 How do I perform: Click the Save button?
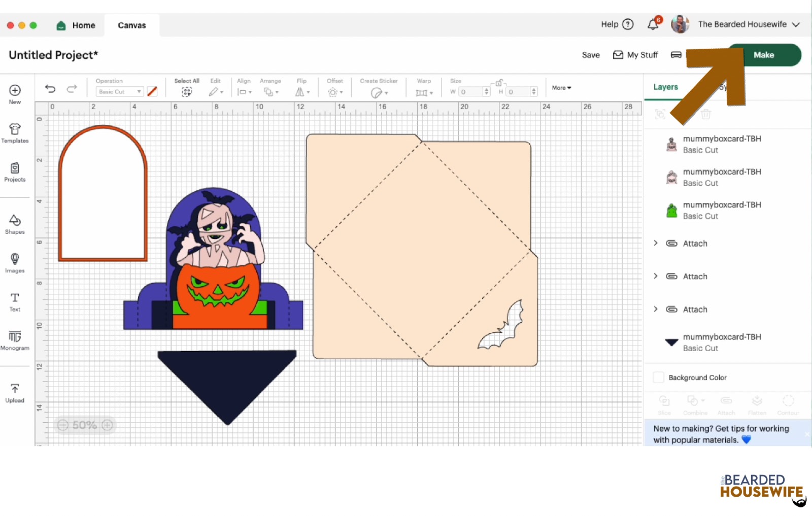pyautogui.click(x=591, y=55)
